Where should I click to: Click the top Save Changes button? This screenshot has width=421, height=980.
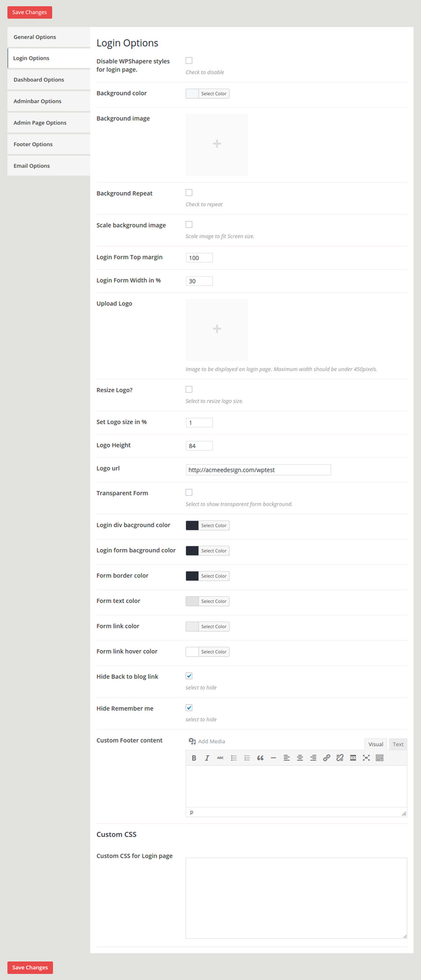(x=29, y=12)
